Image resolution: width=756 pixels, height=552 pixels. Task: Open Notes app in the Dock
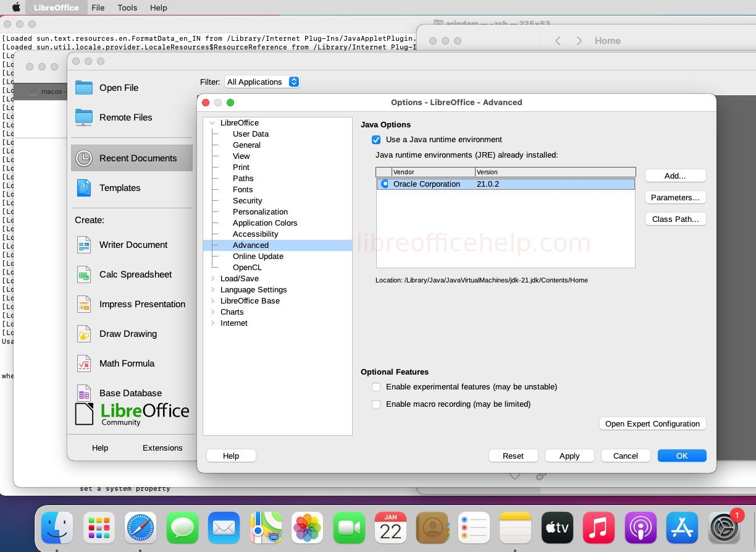(515, 529)
